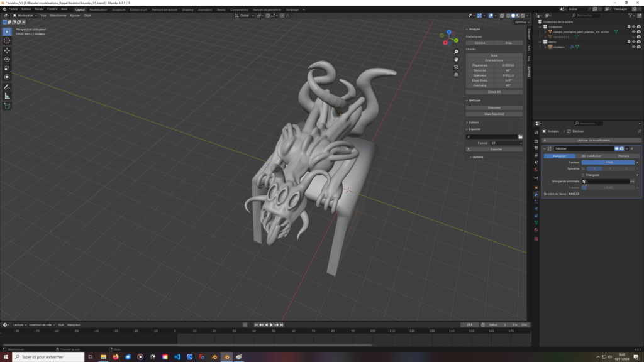Open the Global transform orientation dropdown
Viewport: 644px width, 362px height.
pyautogui.click(x=245, y=16)
